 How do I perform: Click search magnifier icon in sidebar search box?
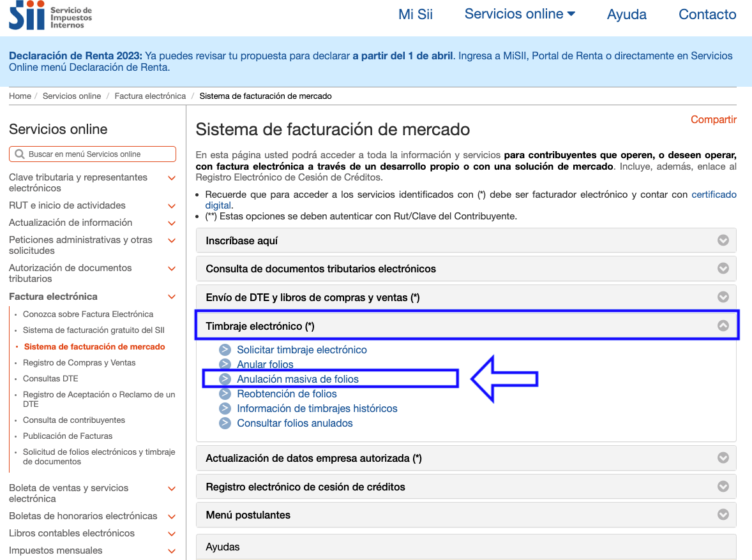tap(19, 154)
